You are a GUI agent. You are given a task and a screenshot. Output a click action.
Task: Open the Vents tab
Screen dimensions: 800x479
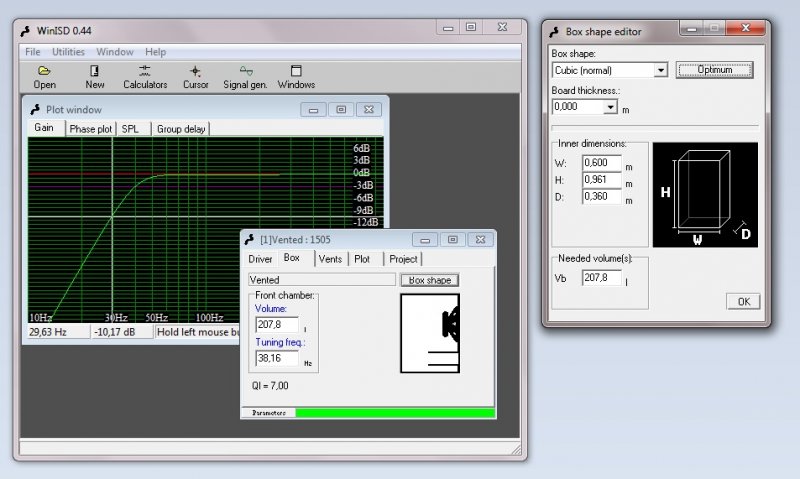[330, 259]
